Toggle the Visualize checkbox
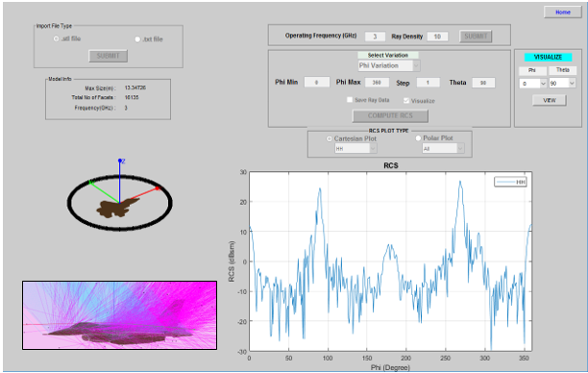The image size is (588, 373). point(406,101)
